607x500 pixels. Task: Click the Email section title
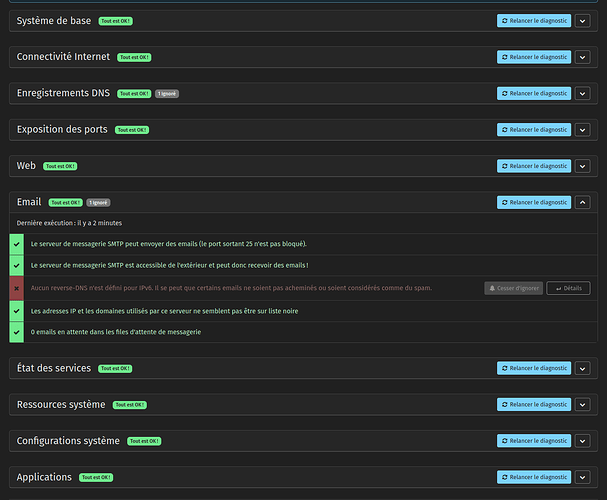click(x=29, y=202)
